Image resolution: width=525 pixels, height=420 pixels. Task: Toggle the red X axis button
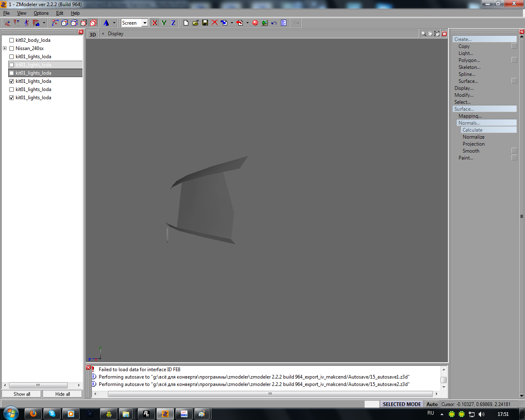coord(154,23)
